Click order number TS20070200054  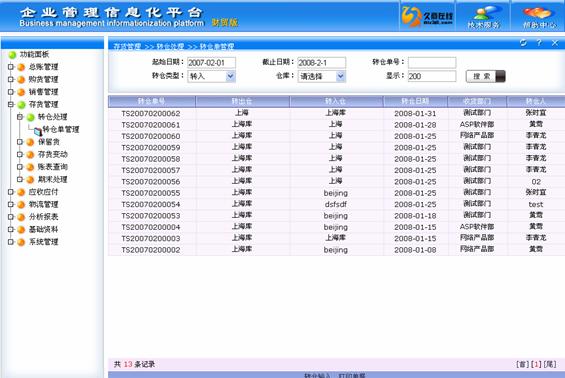pyautogui.click(x=151, y=205)
